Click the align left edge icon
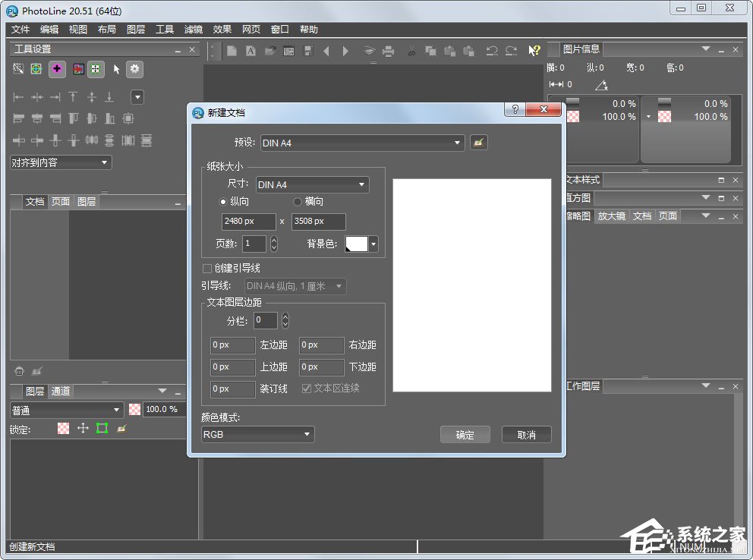753x560 pixels. [x=18, y=97]
